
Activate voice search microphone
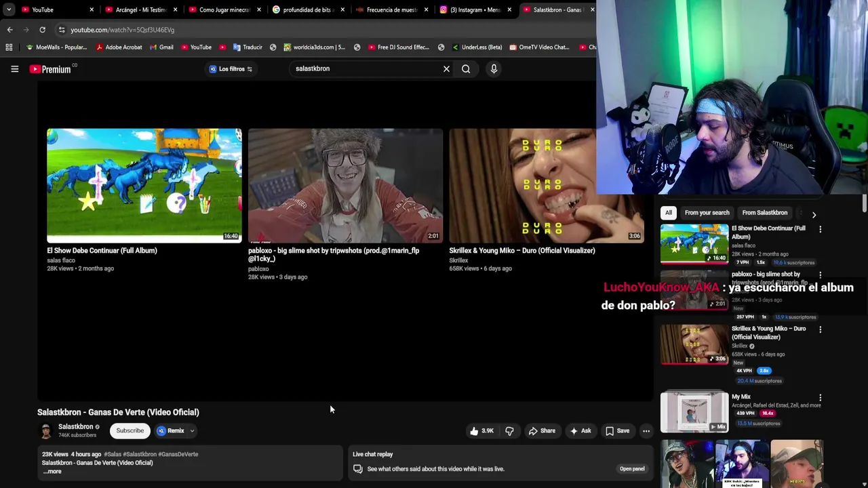[x=494, y=68]
